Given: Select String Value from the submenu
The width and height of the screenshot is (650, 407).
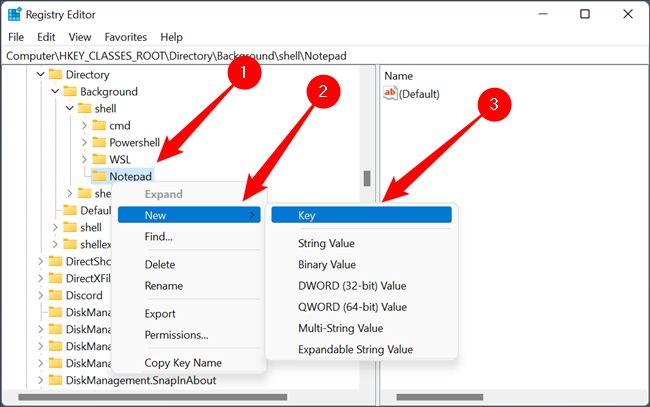Looking at the screenshot, I should (361, 243).
